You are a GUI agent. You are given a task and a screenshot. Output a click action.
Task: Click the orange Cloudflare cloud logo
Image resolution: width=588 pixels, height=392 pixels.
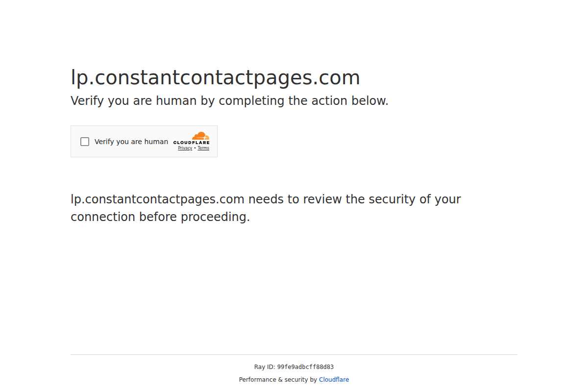200,136
